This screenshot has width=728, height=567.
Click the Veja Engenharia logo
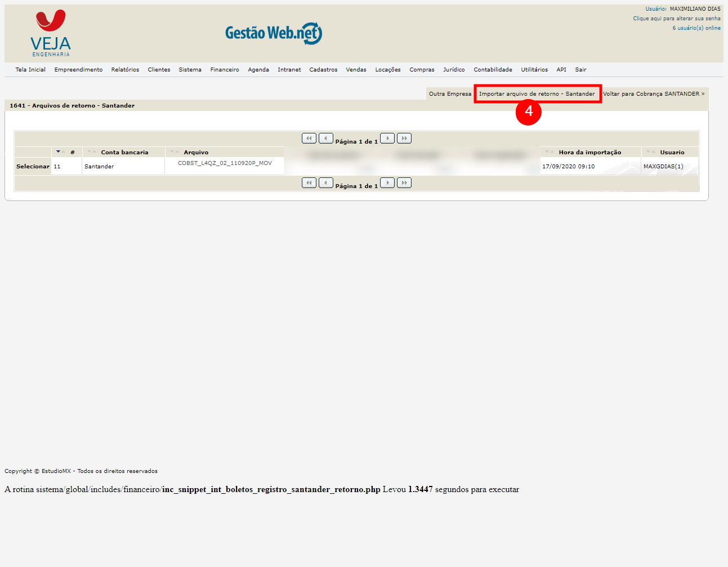[51, 34]
